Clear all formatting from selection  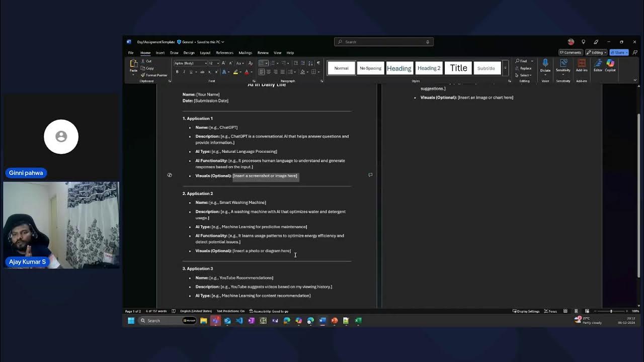(251, 63)
